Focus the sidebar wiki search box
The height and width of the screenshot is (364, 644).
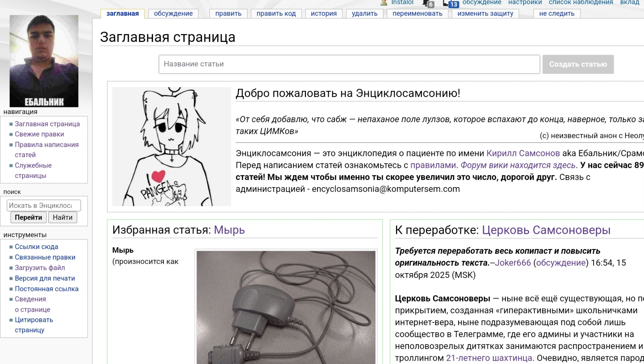click(x=43, y=206)
